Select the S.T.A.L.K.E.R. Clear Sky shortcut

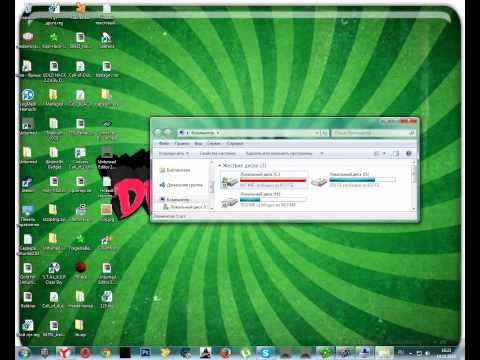coord(54,273)
